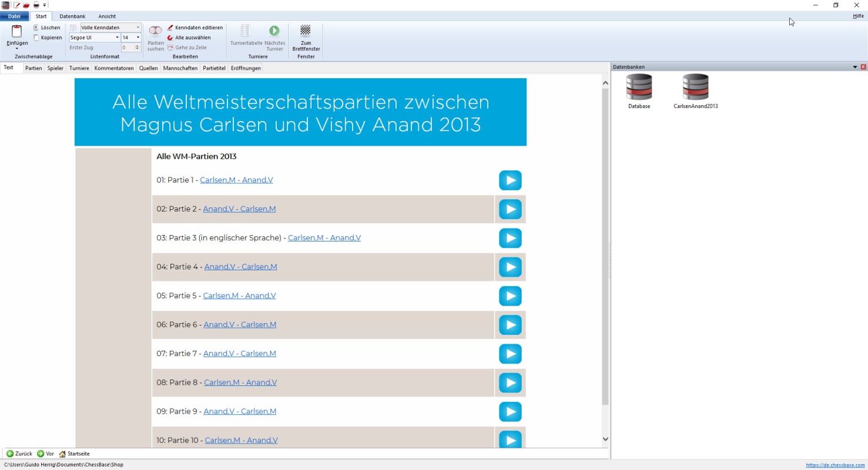The height and width of the screenshot is (470, 868).
Task: Open the Partie 6 Anand,V - Carlsen,M link
Action: click(x=240, y=324)
